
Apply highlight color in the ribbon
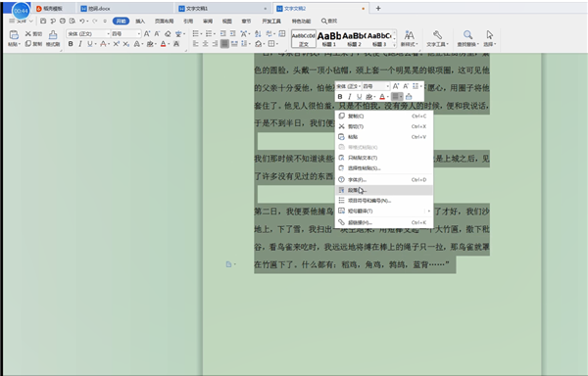point(150,44)
